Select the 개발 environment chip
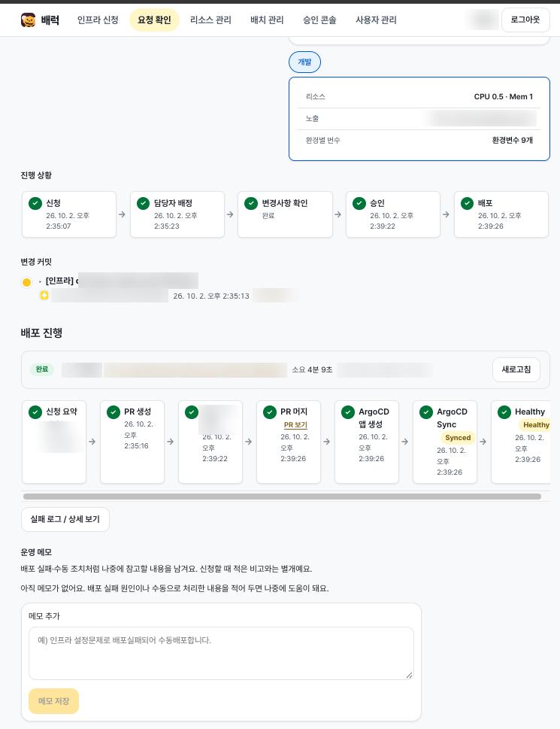 tap(304, 62)
